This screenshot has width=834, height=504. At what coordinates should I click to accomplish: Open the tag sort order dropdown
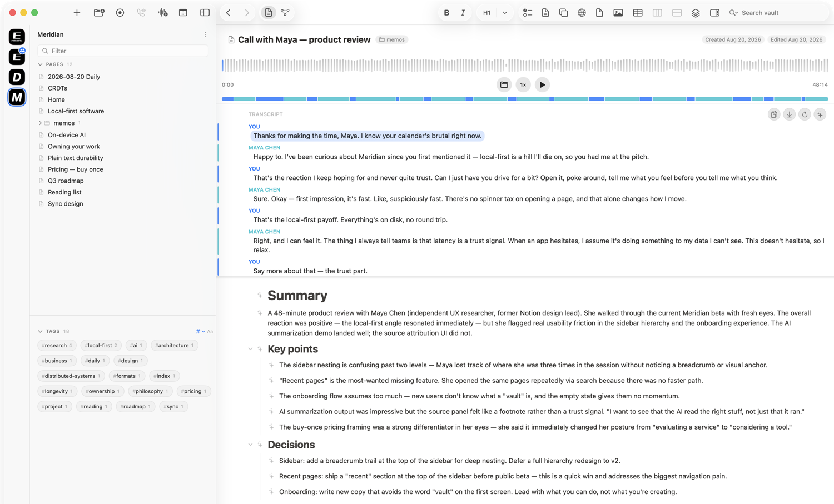pyautogui.click(x=201, y=331)
